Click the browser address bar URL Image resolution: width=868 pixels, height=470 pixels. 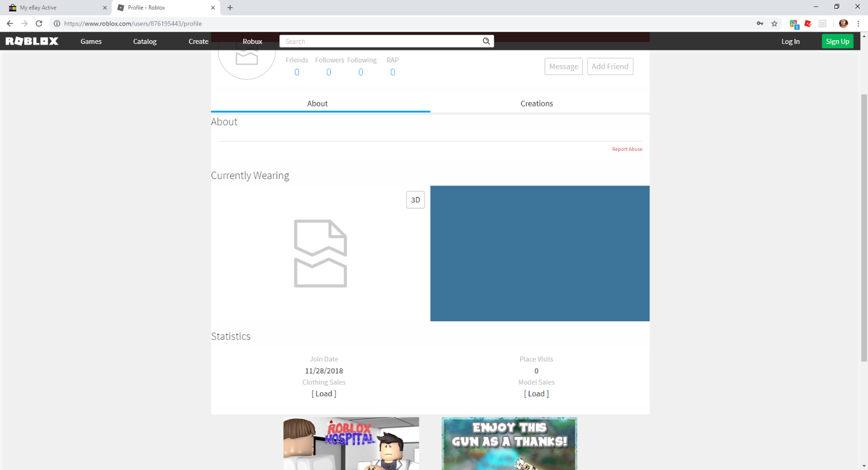coord(133,23)
